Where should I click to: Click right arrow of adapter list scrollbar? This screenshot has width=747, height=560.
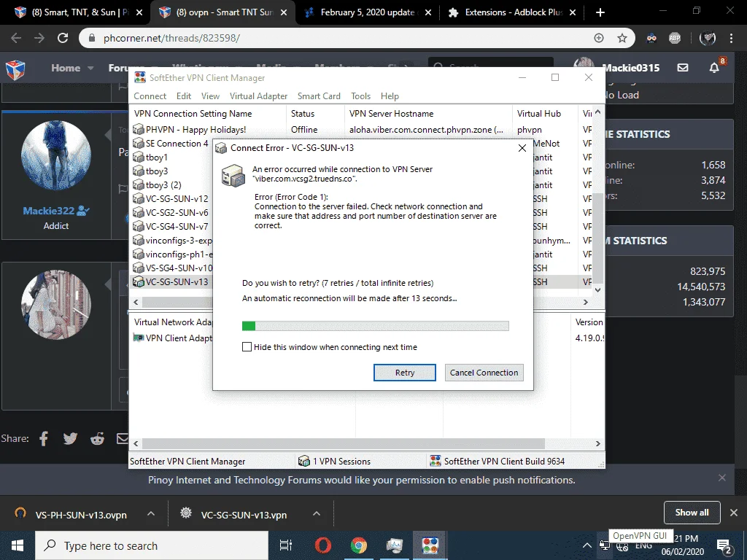coord(598,443)
